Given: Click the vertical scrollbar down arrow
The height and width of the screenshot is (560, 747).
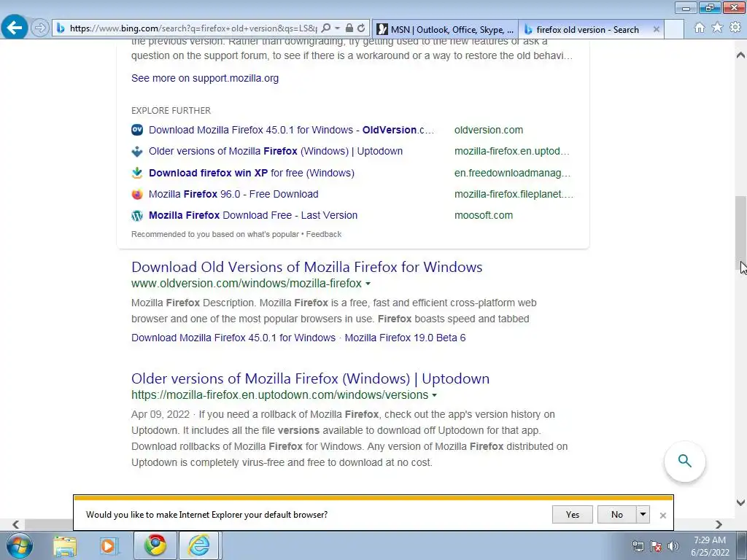Looking at the screenshot, I should click(x=740, y=502).
